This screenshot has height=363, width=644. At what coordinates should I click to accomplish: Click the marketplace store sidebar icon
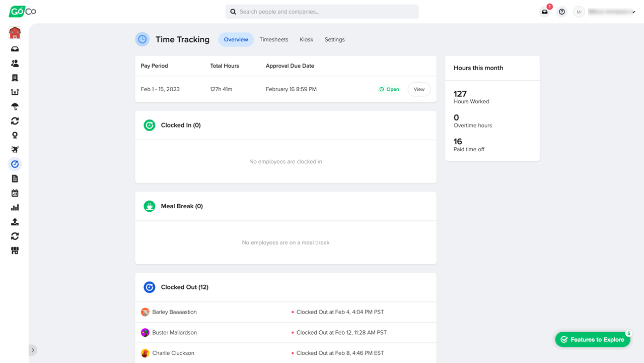point(15,251)
